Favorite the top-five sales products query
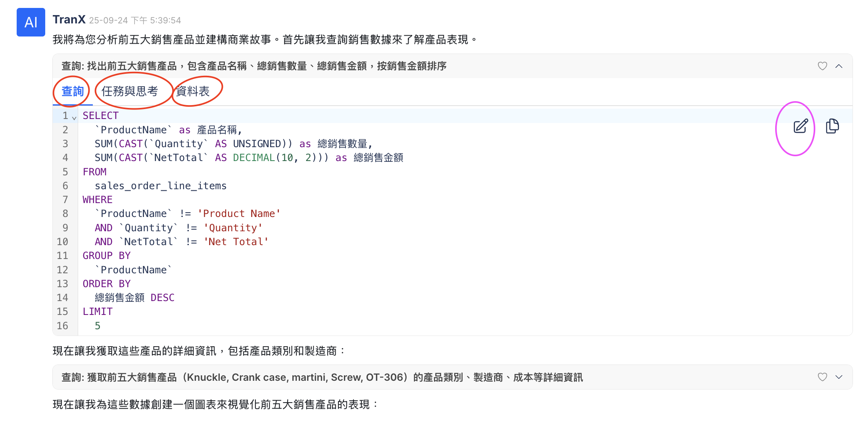 (822, 66)
